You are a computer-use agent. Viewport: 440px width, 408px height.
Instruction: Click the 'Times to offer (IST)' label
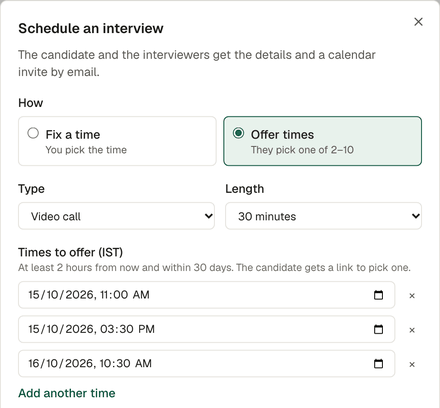[70, 252]
